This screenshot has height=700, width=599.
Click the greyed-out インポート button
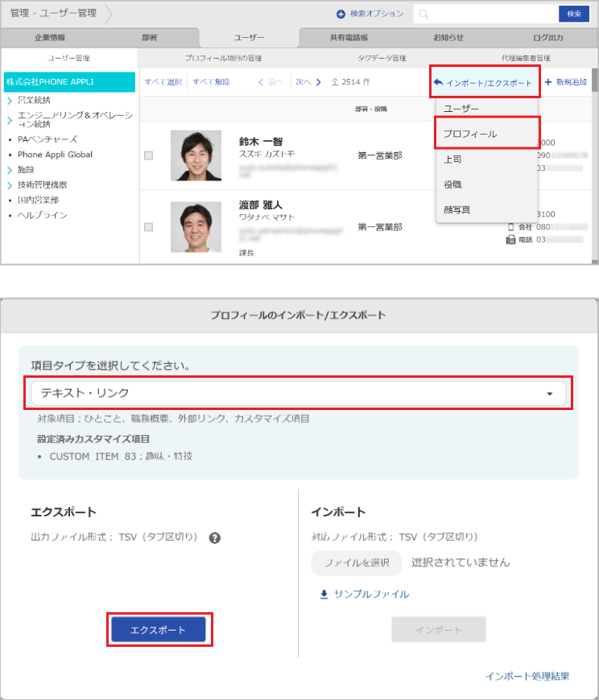click(x=438, y=630)
